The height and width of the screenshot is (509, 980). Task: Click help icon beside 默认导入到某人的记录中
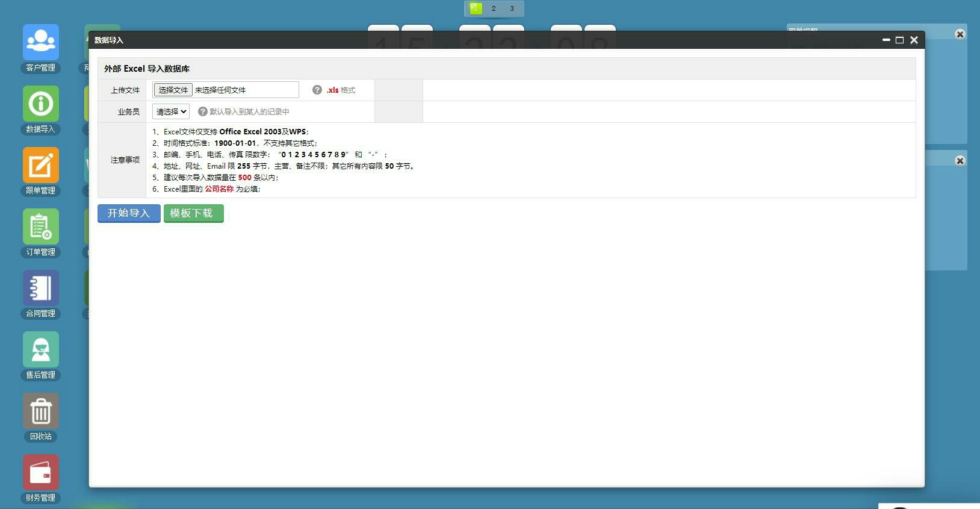203,111
